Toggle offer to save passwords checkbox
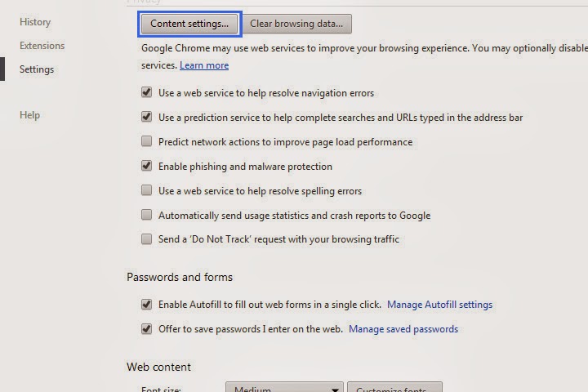Image resolution: width=588 pixels, height=392 pixels. pos(147,328)
